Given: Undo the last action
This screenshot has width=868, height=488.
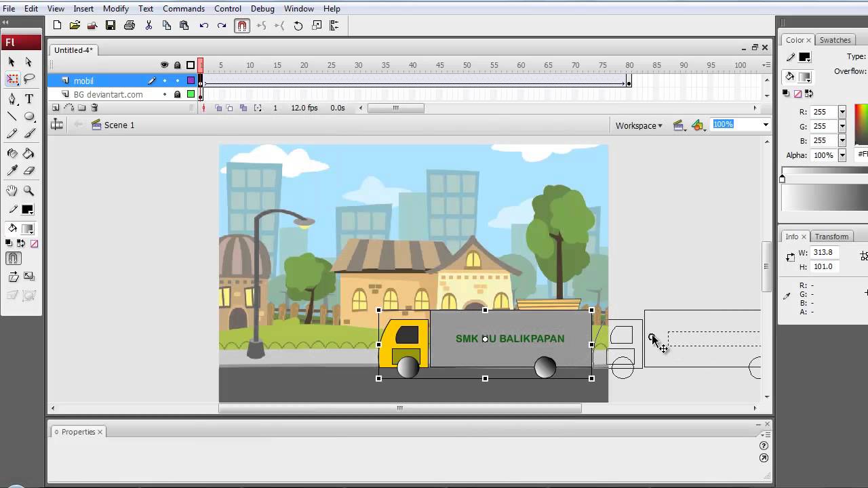Looking at the screenshot, I should [203, 26].
